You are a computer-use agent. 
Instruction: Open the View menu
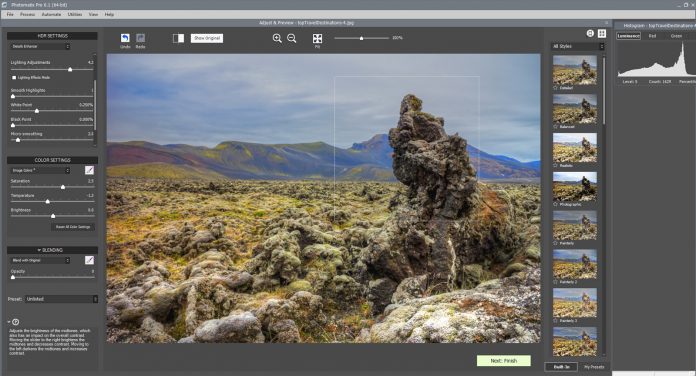[x=93, y=14]
